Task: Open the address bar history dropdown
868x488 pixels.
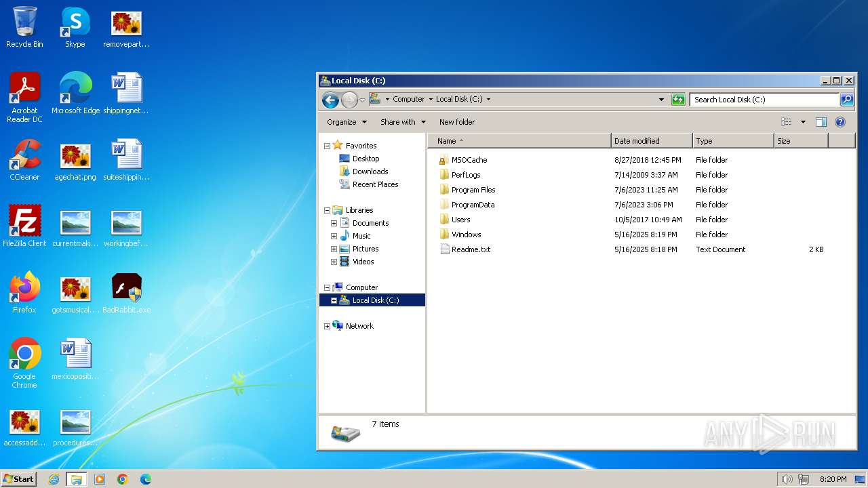Action: 662,100
